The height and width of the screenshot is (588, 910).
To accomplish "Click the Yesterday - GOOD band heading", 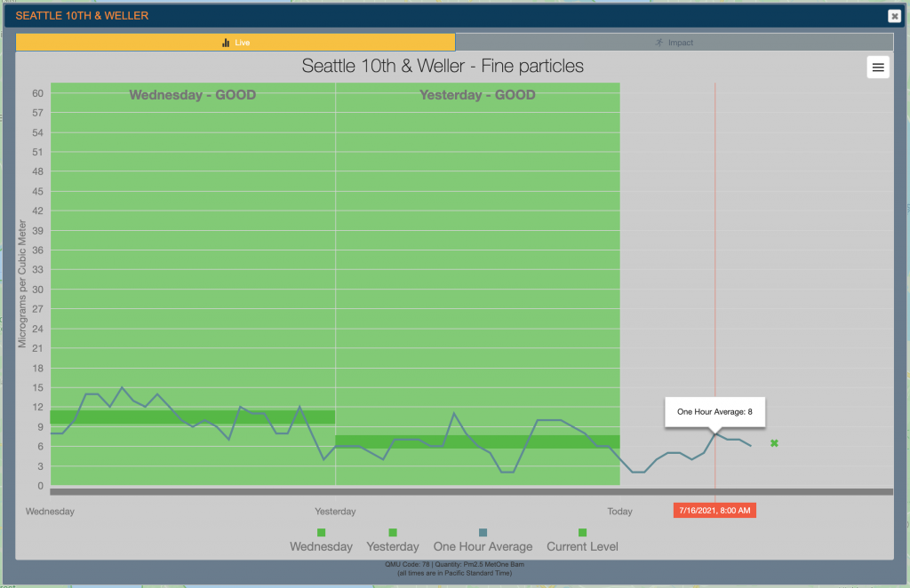I will [477, 95].
